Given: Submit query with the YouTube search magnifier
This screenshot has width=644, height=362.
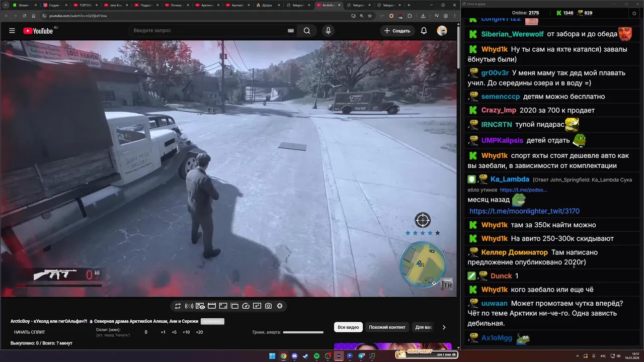Looking at the screenshot, I should tap(307, 31).
